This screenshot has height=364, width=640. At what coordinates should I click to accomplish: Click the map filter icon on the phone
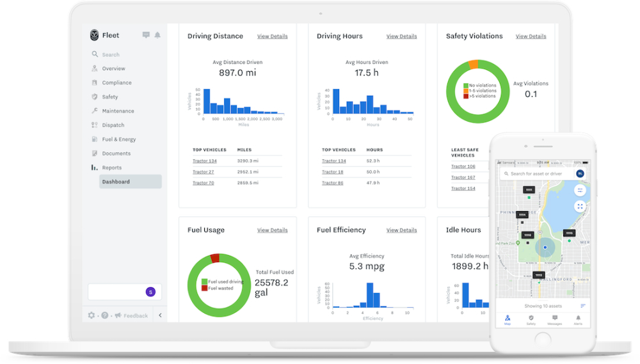click(x=580, y=190)
